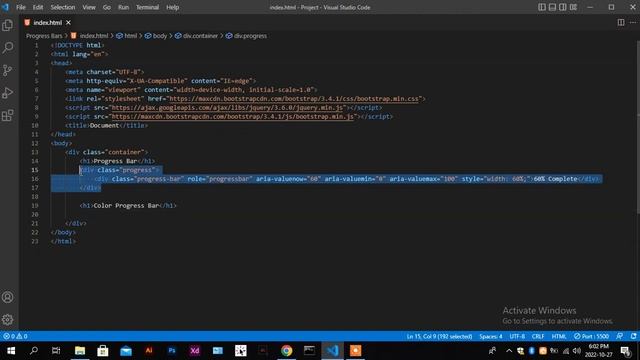Image resolution: width=640 pixels, height=360 pixels.
Task: Open the Selection menu
Action: coord(62,7)
